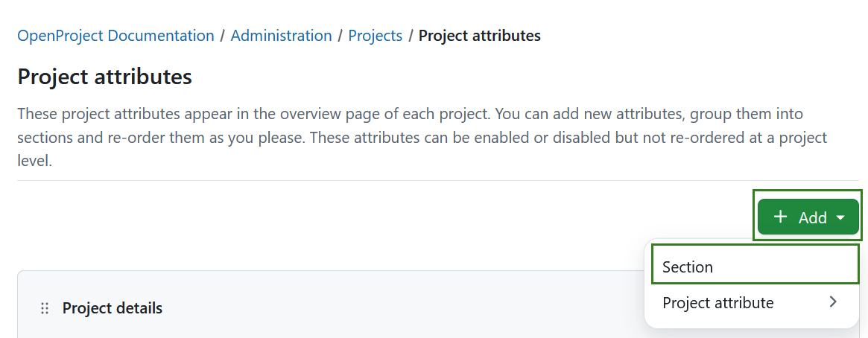Screen dimensions: 868x338
Task: Click the plus icon on Add button
Action: [780, 217]
